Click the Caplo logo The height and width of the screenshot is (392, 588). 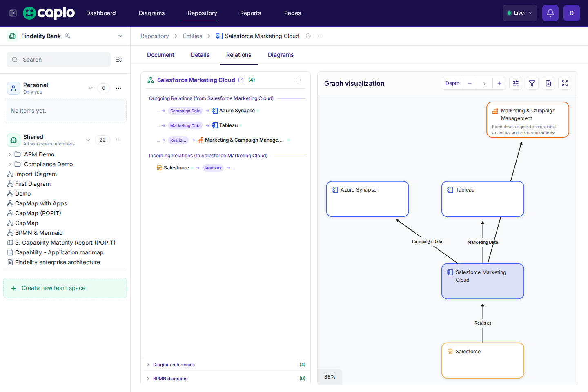(49, 13)
